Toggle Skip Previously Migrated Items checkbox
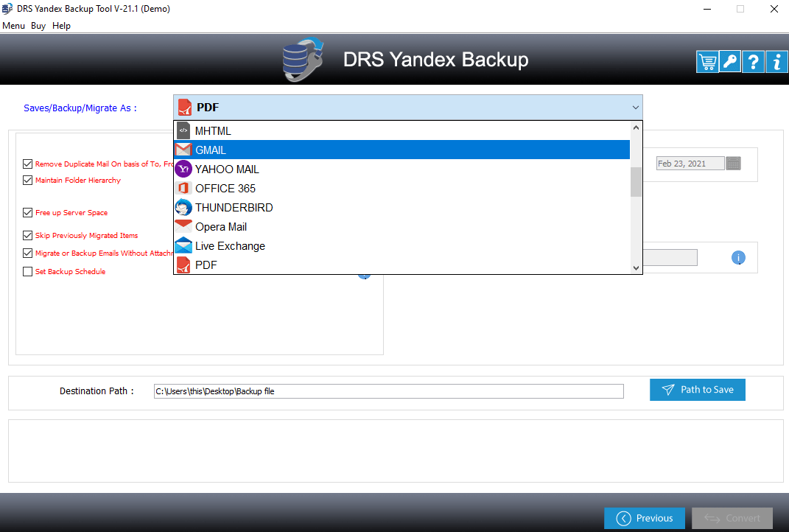The height and width of the screenshot is (532, 789). tap(28, 236)
